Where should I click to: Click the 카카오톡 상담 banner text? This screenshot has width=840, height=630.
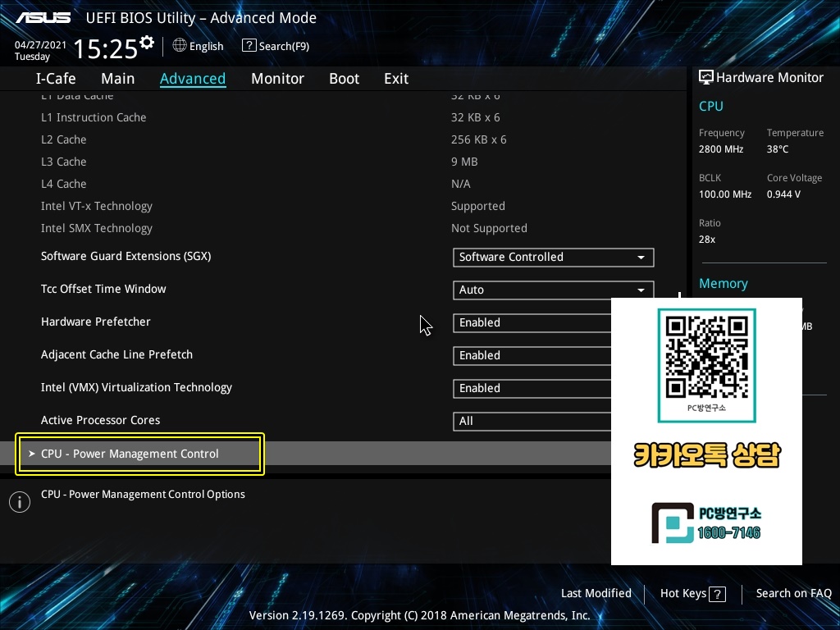point(707,456)
